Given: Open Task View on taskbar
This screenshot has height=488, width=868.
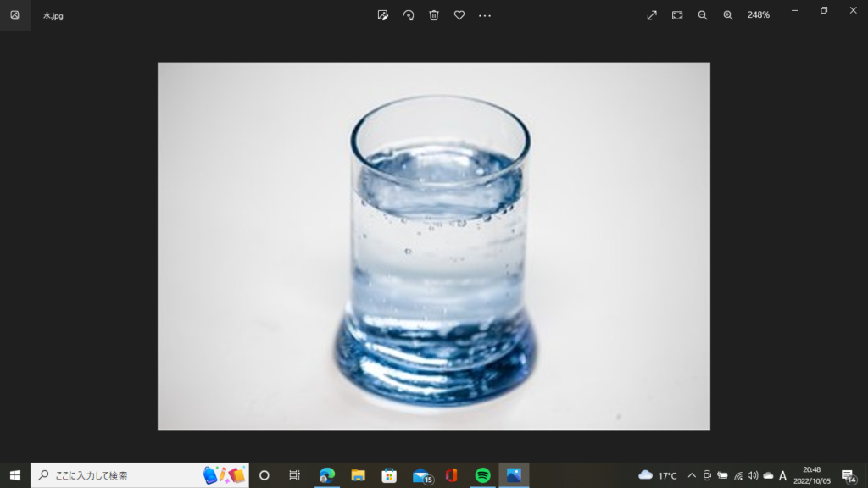Looking at the screenshot, I should [x=294, y=475].
